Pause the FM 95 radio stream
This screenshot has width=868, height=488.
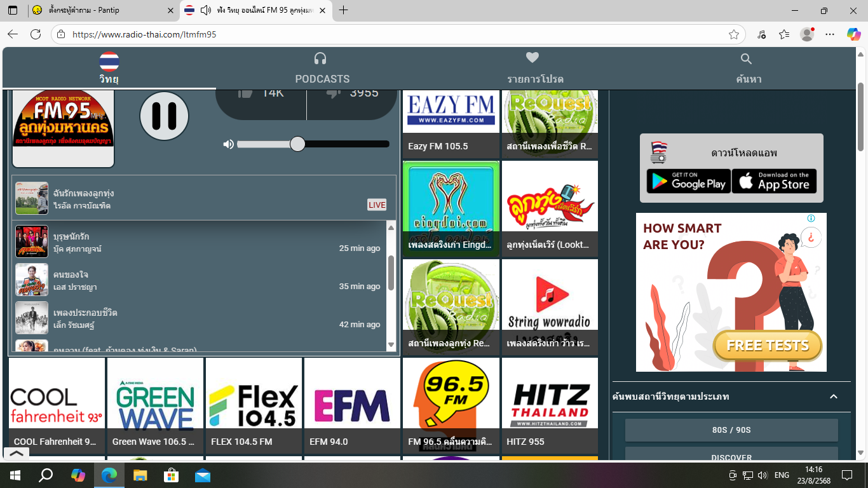coord(164,116)
